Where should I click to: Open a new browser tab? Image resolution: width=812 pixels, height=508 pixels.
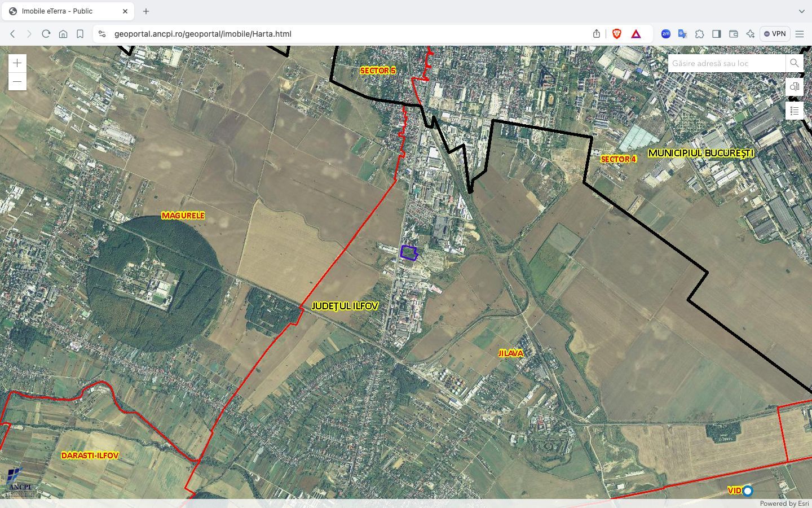tap(145, 11)
